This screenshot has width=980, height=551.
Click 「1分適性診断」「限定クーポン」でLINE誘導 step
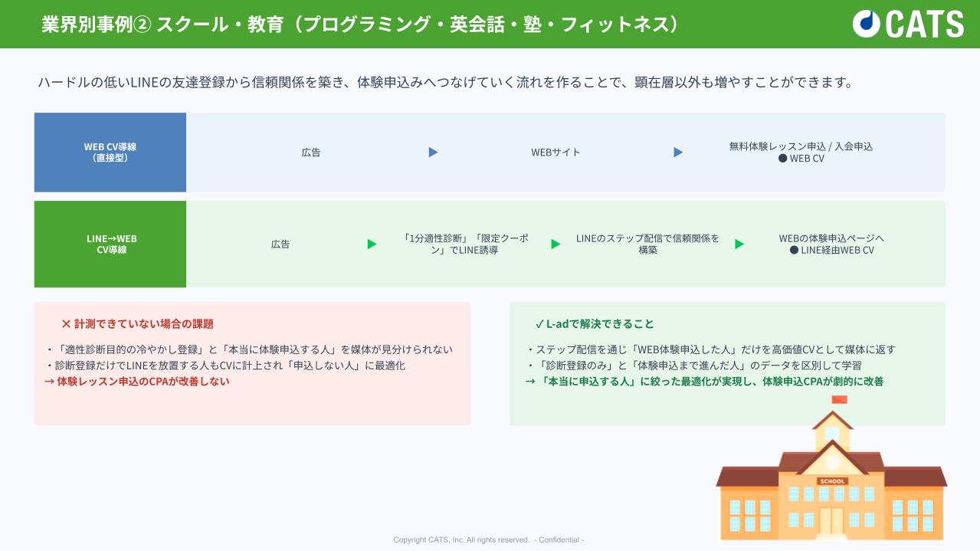click(464, 244)
